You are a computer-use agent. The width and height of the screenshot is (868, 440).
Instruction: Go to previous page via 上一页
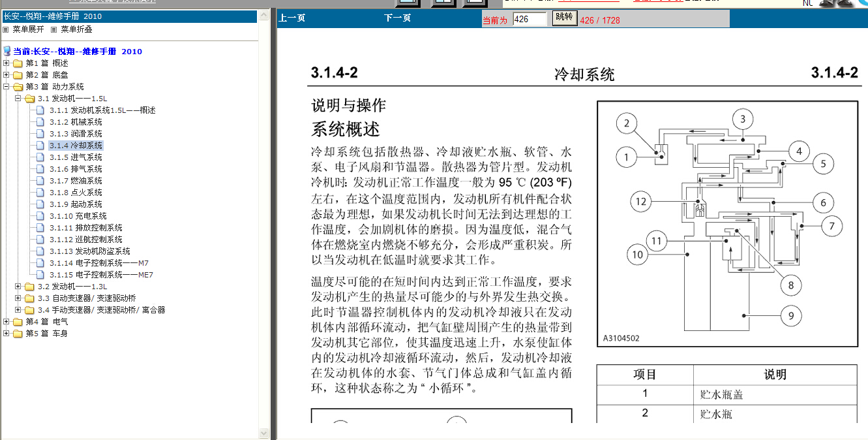[292, 18]
